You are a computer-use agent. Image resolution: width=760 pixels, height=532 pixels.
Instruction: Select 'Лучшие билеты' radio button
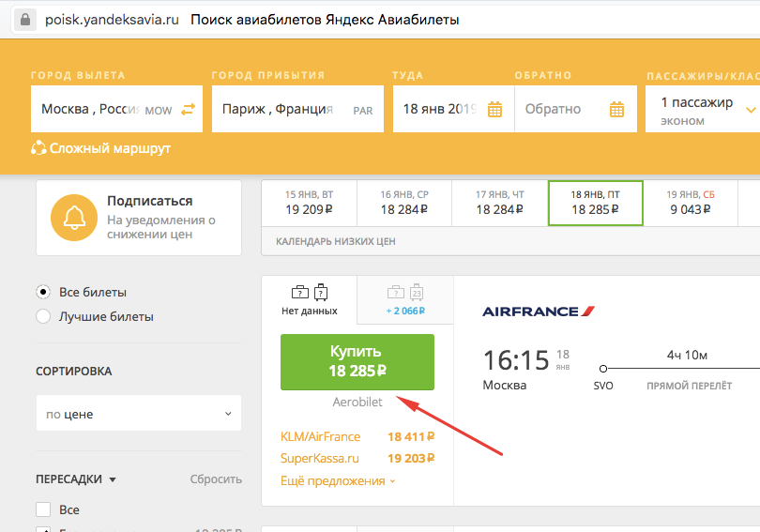[x=43, y=316]
